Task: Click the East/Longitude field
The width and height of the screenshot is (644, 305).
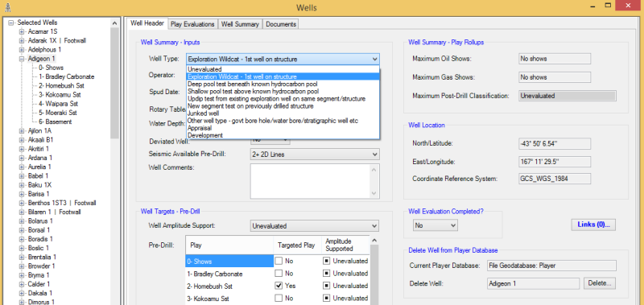Action: tap(555, 161)
